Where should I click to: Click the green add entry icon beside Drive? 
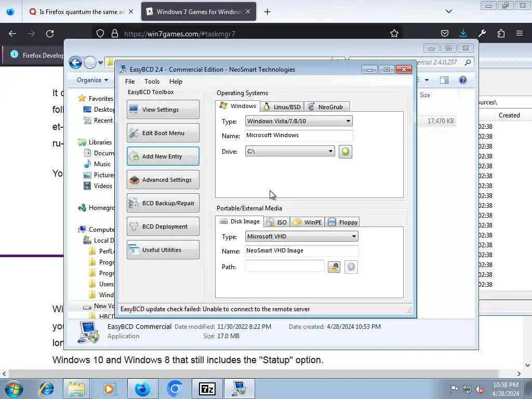click(345, 151)
